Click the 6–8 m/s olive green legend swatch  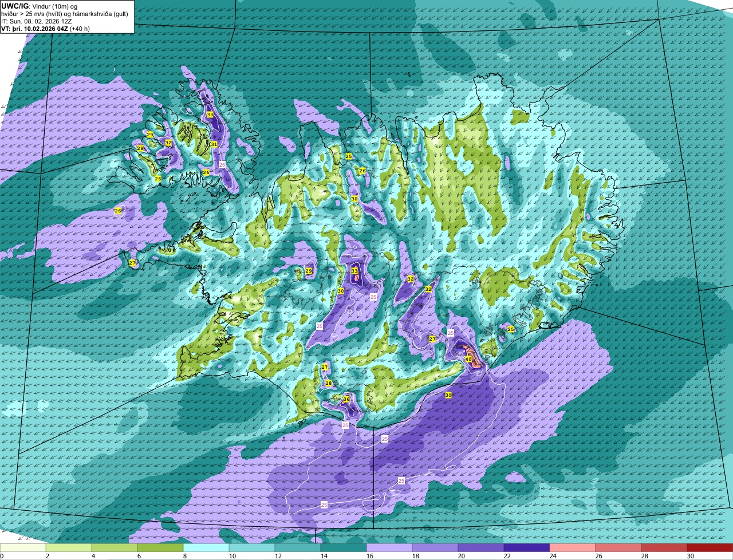pos(160,548)
